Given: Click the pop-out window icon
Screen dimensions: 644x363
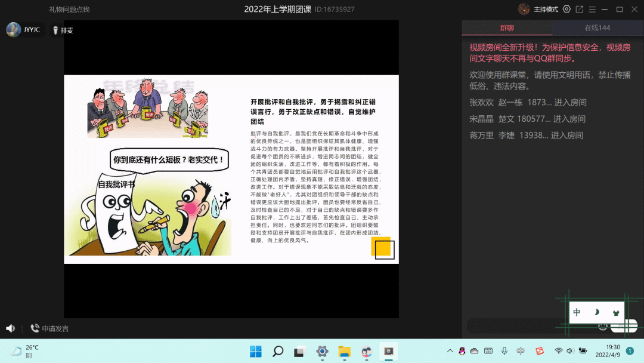Looking at the screenshot, I should point(579,10).
